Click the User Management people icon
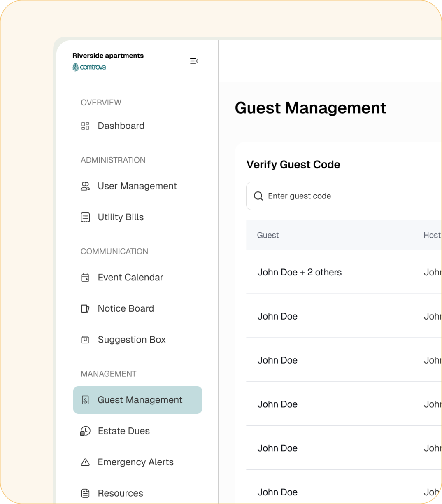The width and height of the screenshot is (442, 504). 85,186
